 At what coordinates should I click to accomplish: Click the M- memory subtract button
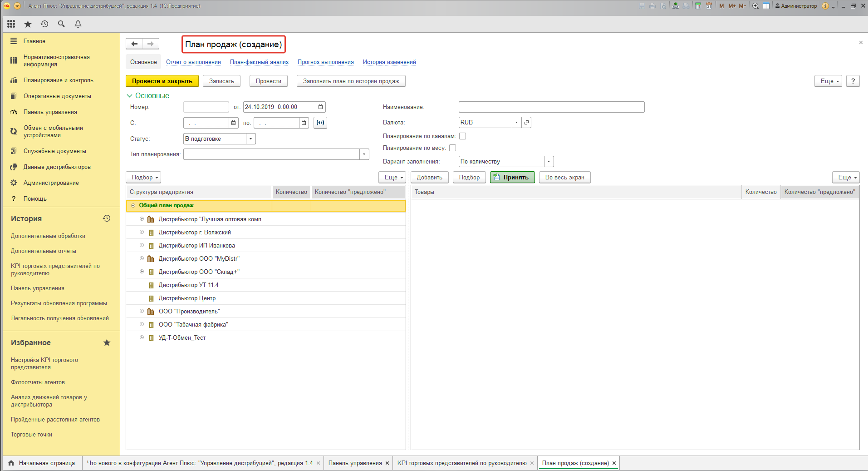(x=742, y=6)
